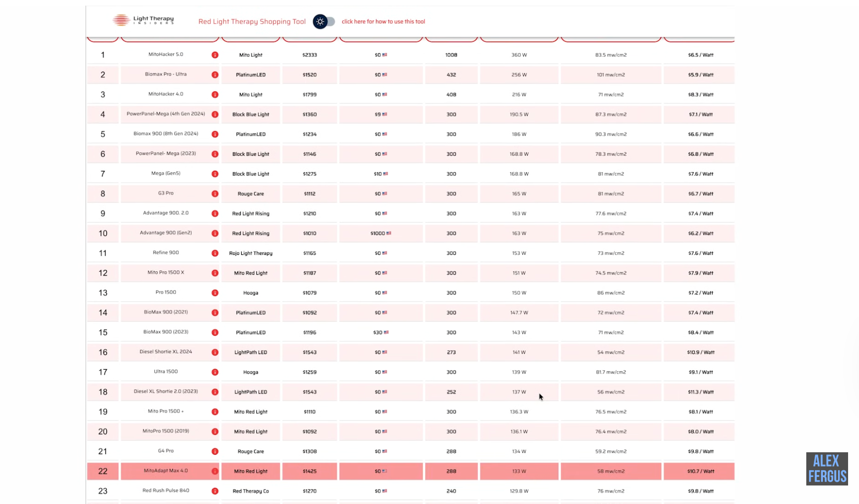Click info icon beside Advantage 900 (Gen2)
This screenshot has height=504, width=859.
[x=215, y=233]
